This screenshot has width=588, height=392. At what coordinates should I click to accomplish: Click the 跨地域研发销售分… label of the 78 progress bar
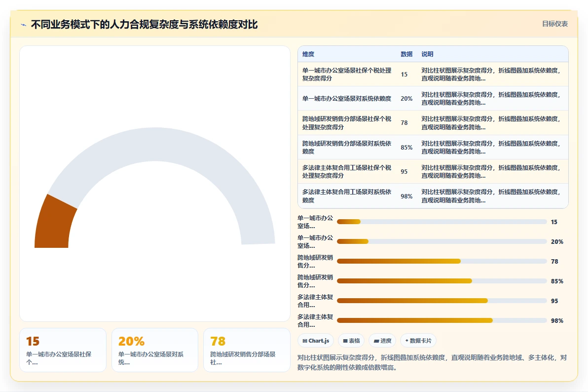click(x=315, y=261)
